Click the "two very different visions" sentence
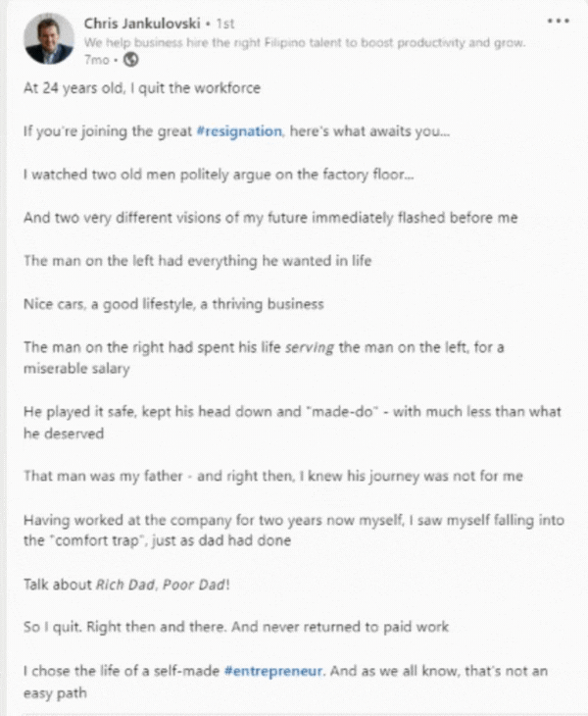The width and height of the screenshot is (588, 716). (x=269, y=218)
